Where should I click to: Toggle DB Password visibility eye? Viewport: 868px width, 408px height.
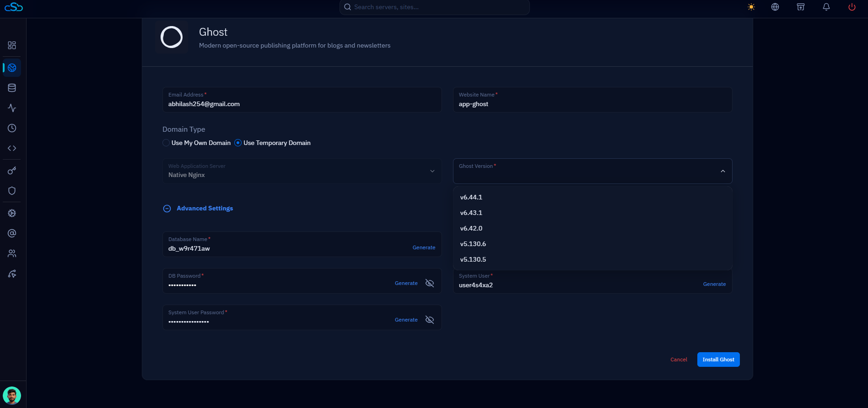(430, 283)
